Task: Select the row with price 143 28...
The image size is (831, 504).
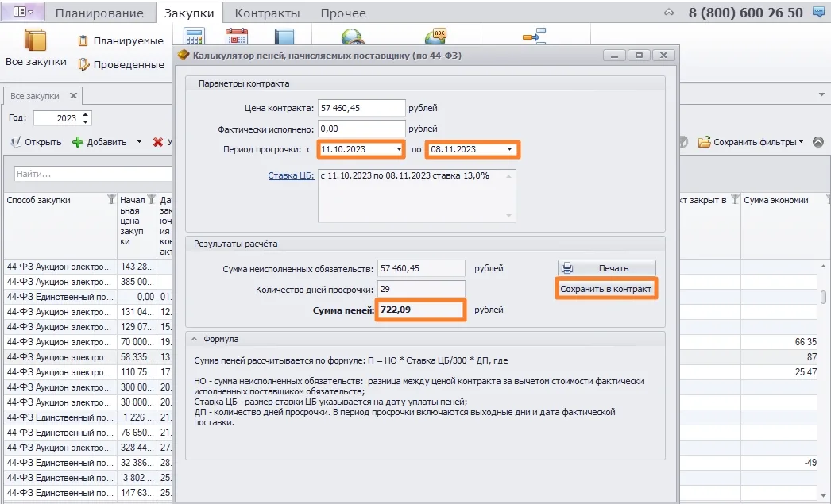Action: pyautogui.click(x=87, y=267)
